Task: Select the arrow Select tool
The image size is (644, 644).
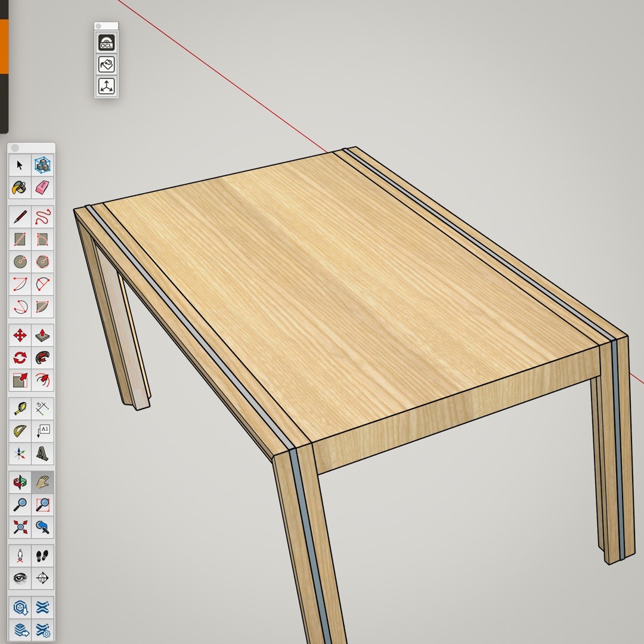Action: (20, 165)
